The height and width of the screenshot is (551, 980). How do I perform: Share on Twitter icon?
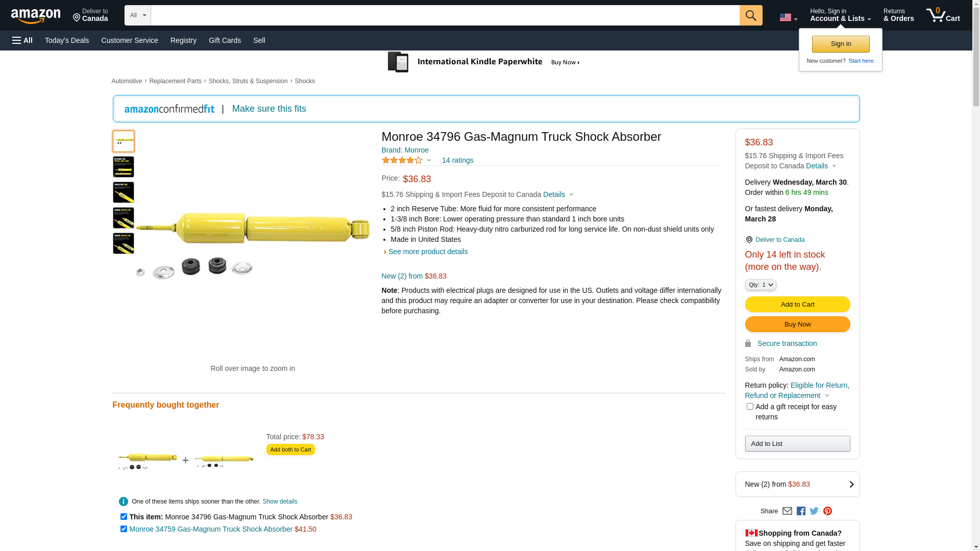[x=814, y=511]
